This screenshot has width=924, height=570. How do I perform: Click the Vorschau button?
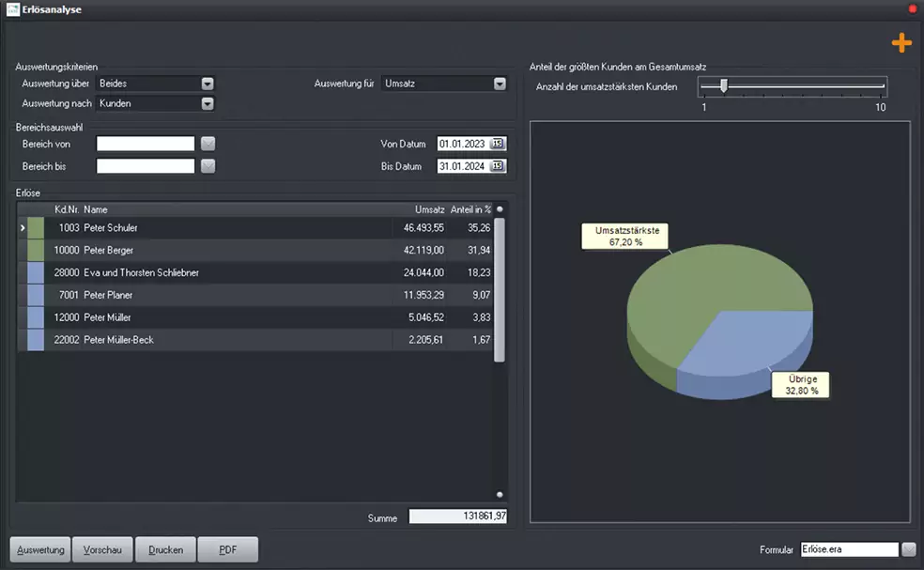(x=102, y=549)
